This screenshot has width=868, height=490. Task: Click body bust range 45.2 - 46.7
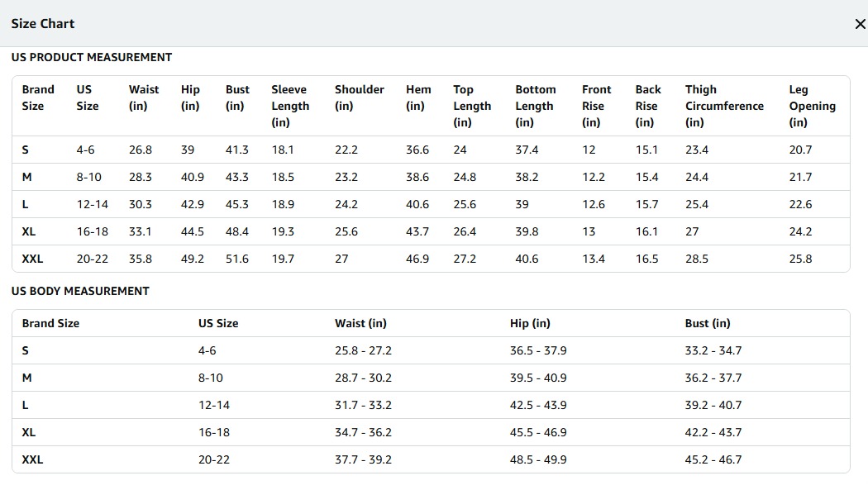(x=713, y=459)
